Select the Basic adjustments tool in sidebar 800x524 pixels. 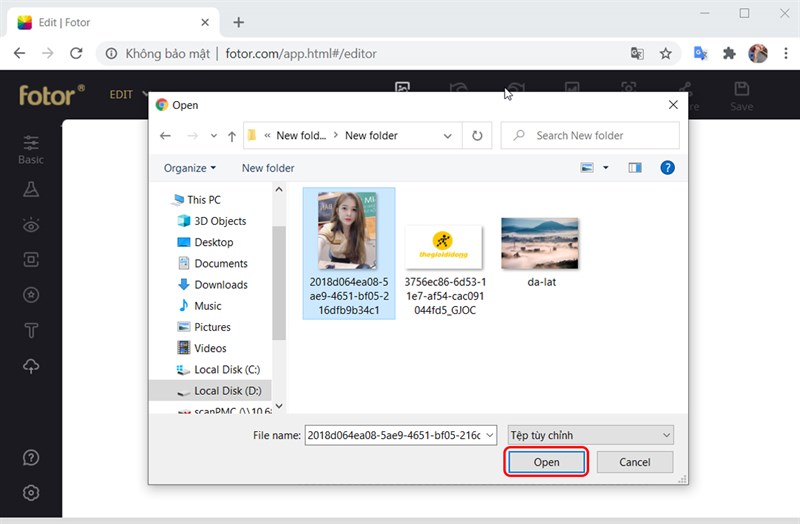point(31,149)
